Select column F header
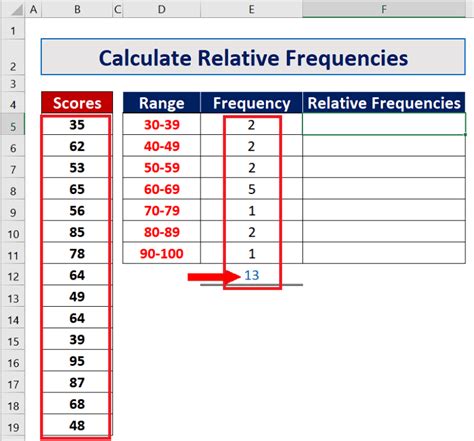The height and width of the screenshot is (441, 474). click(x=384, y=9)
